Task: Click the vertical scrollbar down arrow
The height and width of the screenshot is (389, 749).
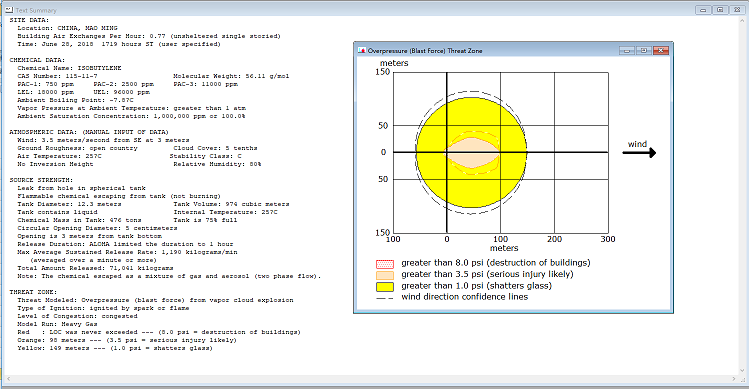Action: pyautogui.click(x=743, y=370)
